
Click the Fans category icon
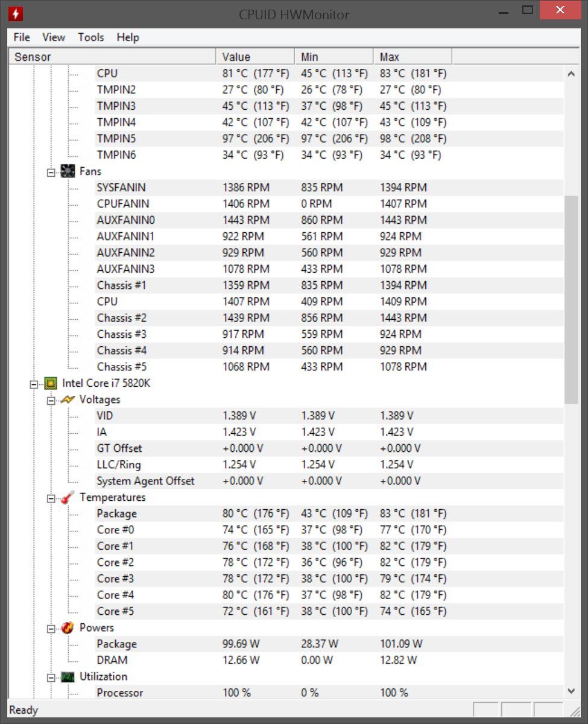tap(68, 171)
